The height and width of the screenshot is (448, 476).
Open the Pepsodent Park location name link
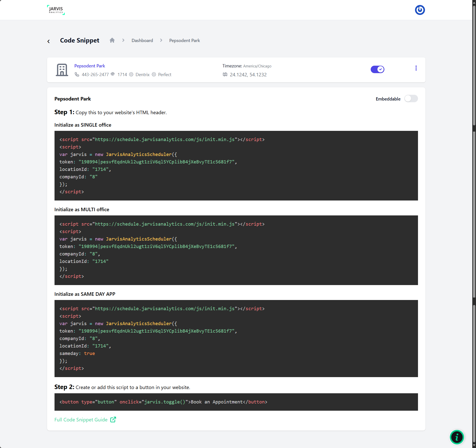pyautogui.click(x=90, y=66)
